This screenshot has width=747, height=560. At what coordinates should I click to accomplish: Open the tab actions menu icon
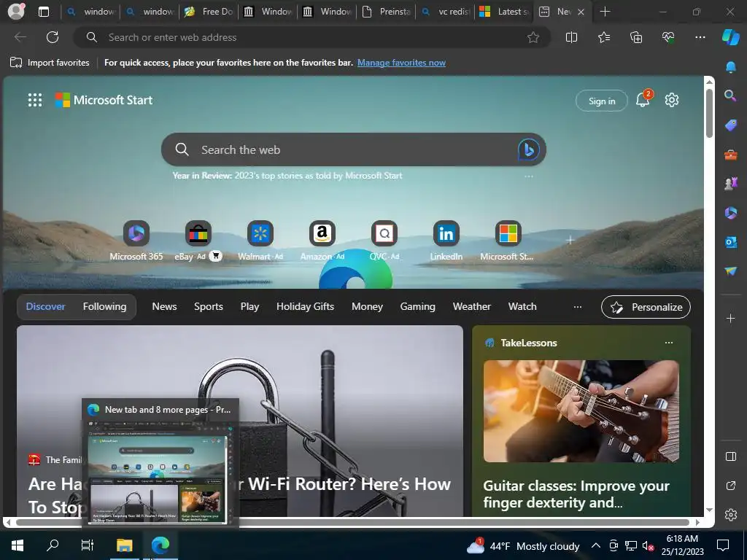(43, 12)
